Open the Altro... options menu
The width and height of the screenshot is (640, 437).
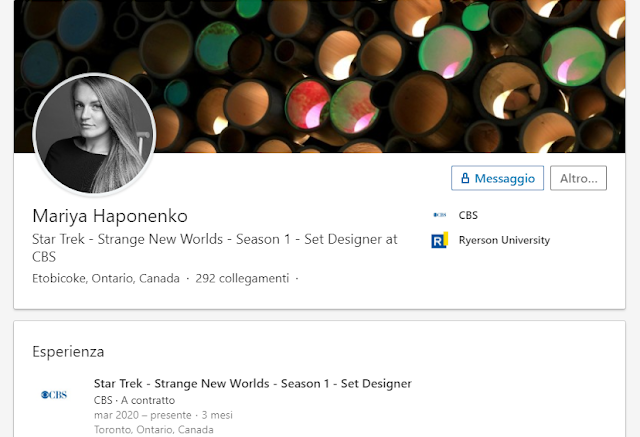(578, 178)
